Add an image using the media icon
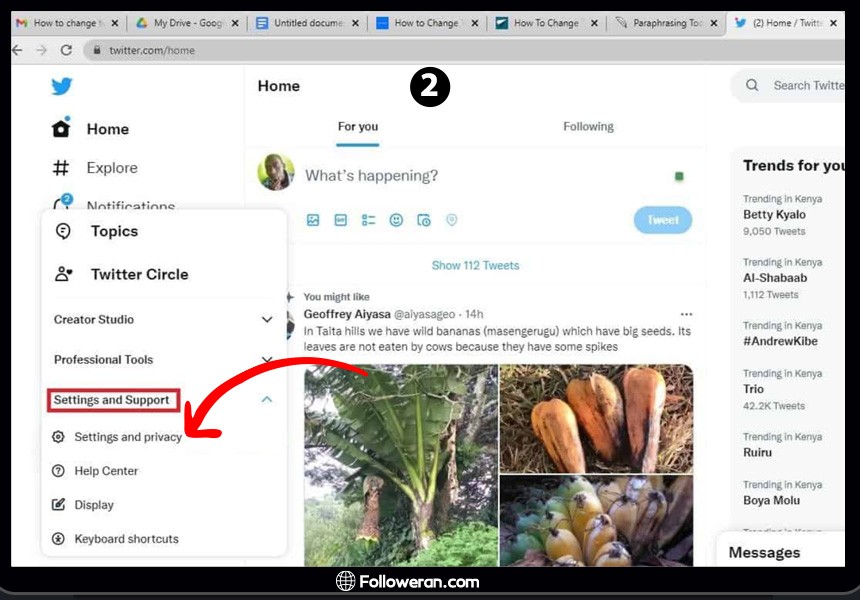 (x=313, y=220)
